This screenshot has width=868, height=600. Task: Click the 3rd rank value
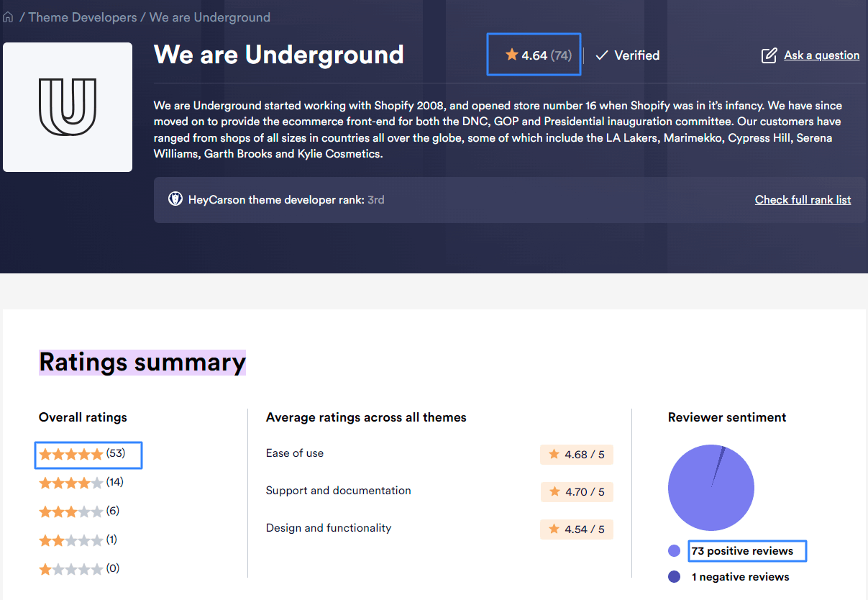[376, 200]
